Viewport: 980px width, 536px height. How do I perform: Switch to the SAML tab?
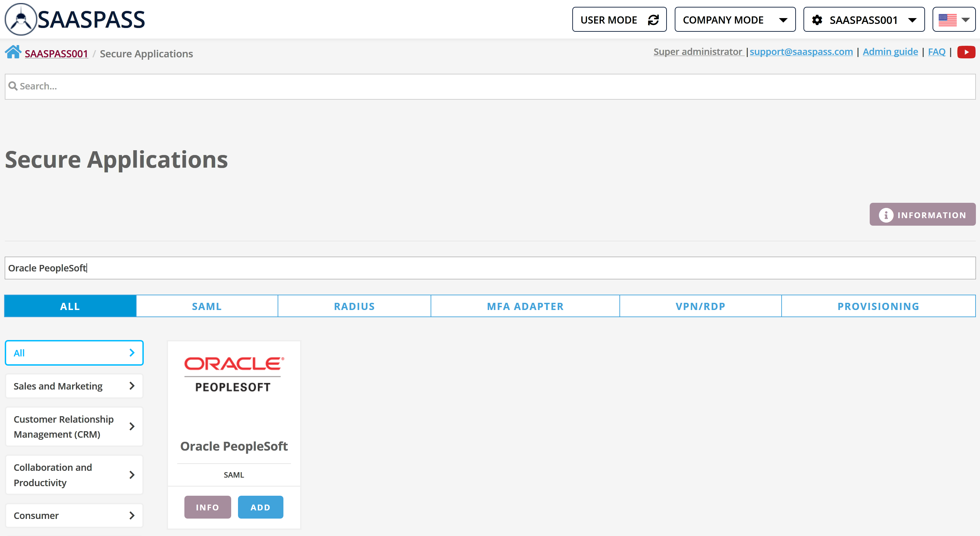point(207,306)
